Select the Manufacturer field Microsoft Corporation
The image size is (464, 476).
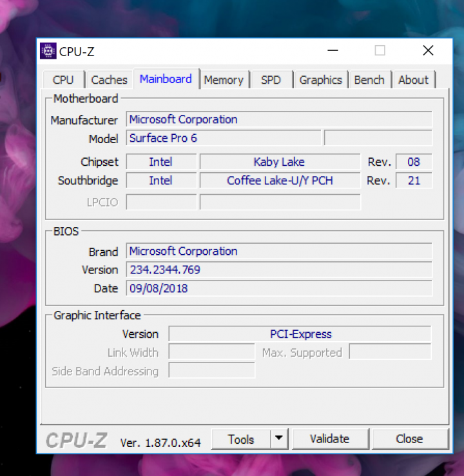pyautogui.click(x=279, y=119)
